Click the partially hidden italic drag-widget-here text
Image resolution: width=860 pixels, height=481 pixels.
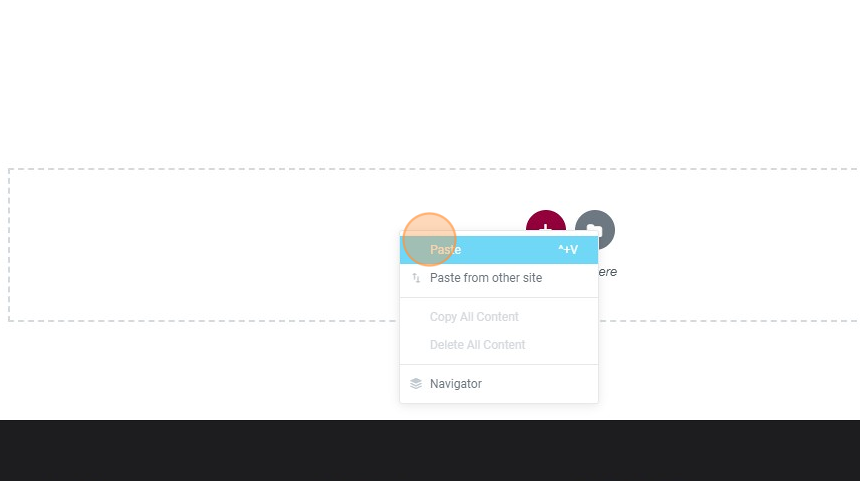pos(608,272)
